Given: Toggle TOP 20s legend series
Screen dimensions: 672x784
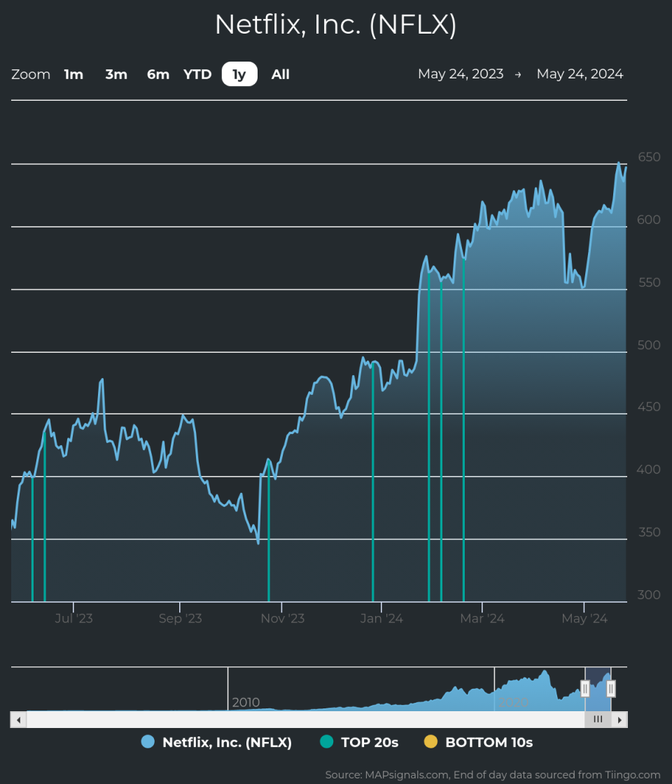Looking at the screenshot, I should (360, 742).
